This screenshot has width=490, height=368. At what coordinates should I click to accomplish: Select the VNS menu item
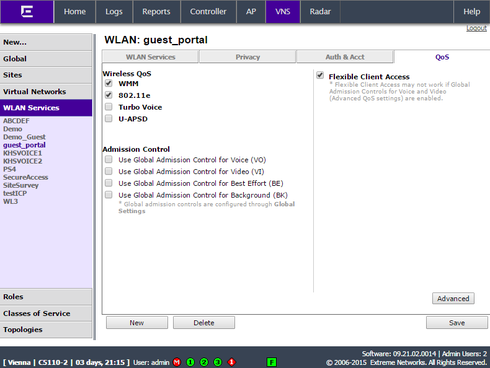[283, 12]
